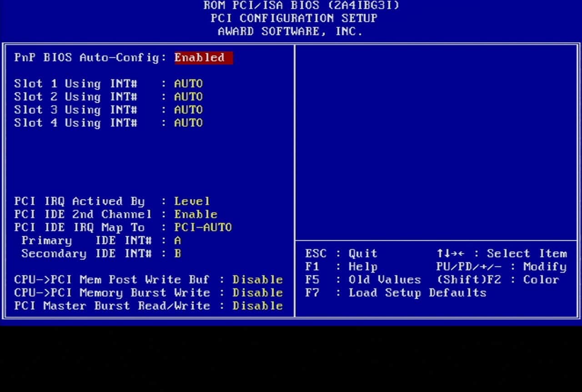The width and height of the screenshot is (582, 392).
Task: Toggle PCI IDE 2nd Channel Enable value
Action: [196, 214]
